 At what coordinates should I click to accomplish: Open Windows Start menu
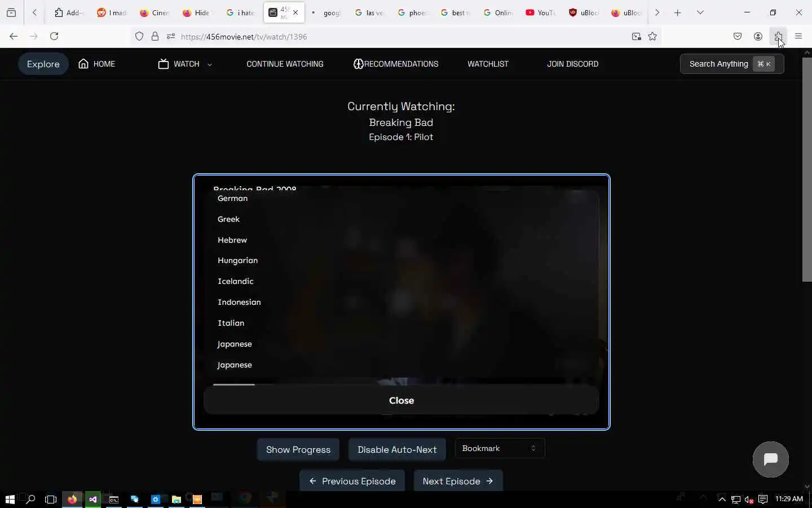point(10,499)
